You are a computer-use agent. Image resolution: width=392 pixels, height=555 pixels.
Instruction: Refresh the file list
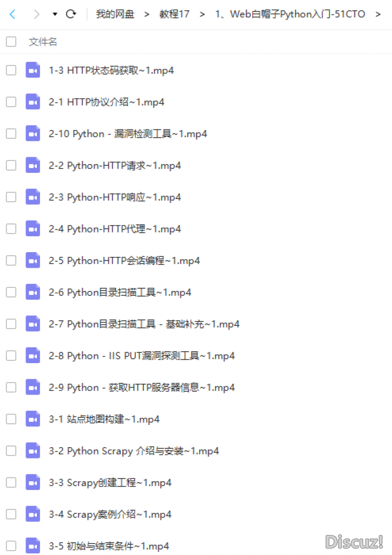click(71, 14)
